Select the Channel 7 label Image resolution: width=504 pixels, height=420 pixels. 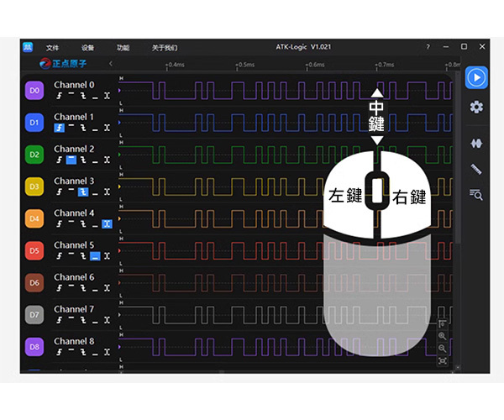74,309
